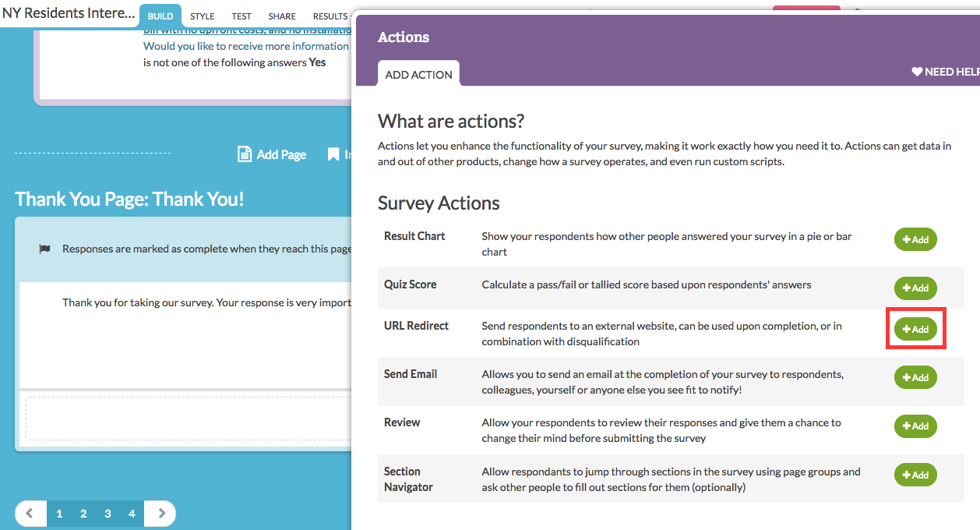Screen dimensions: 980x530
Task: Add the Send Email action
Action: coord(915,378)
